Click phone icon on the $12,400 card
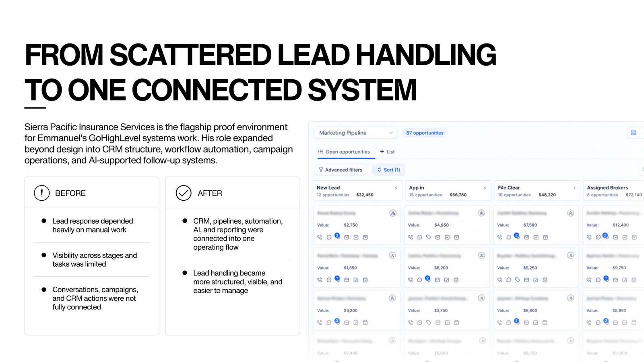The image size is (644, 362). point(589,237)
